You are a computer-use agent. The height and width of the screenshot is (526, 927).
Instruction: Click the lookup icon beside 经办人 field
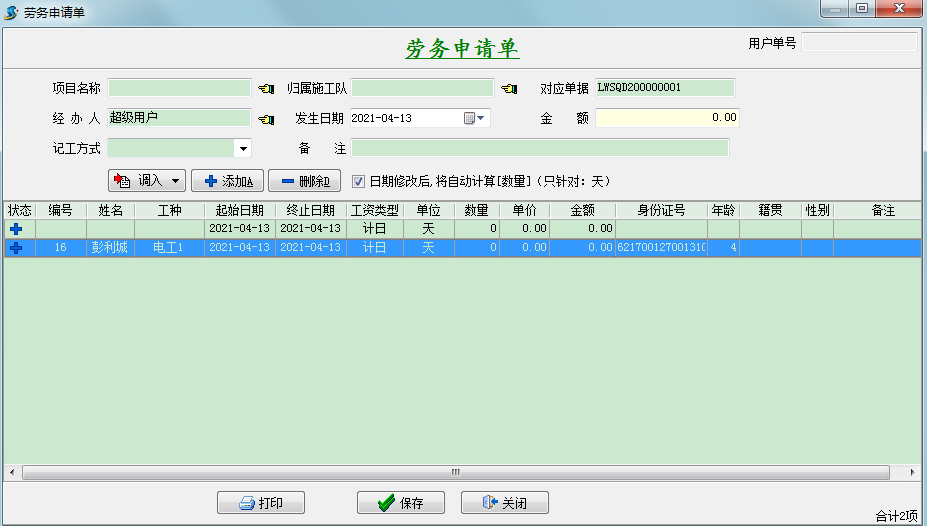pos(265,119)
